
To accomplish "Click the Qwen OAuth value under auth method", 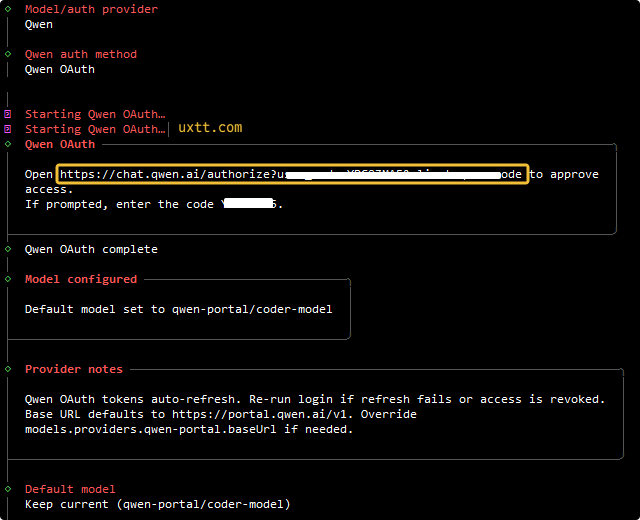I will click(x=60, y=69).
